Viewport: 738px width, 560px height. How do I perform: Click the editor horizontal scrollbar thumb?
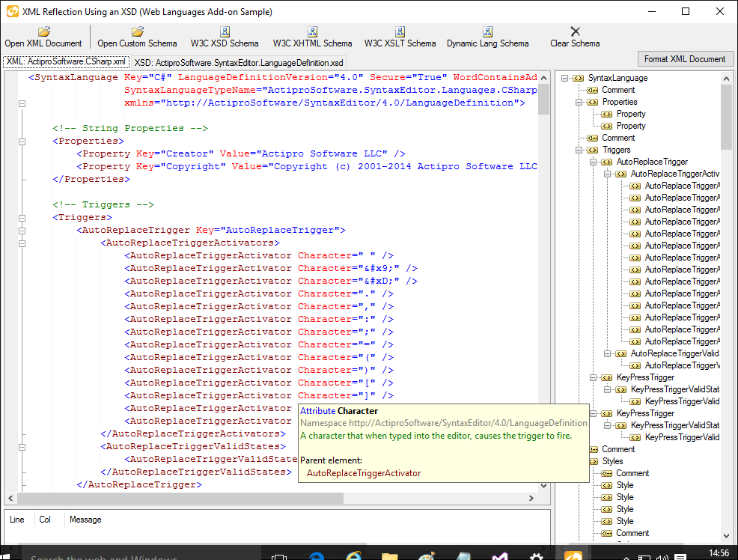coord(180,498)
